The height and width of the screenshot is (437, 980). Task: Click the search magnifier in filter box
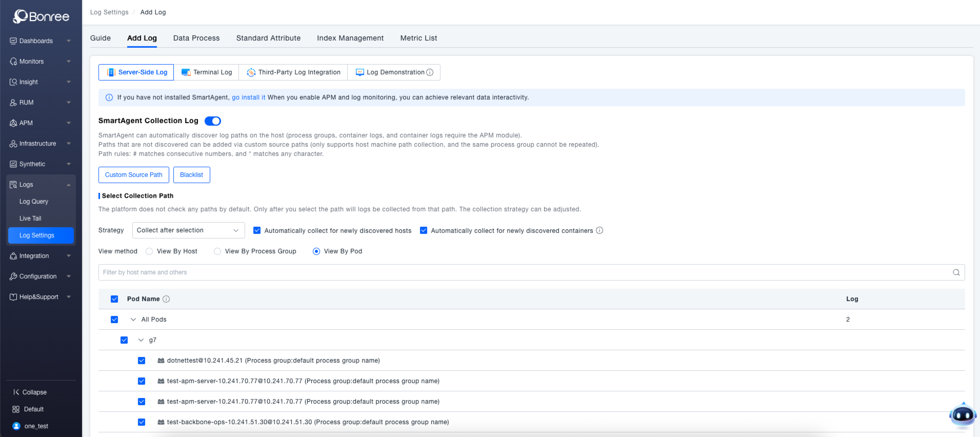[x=956, y=272]
